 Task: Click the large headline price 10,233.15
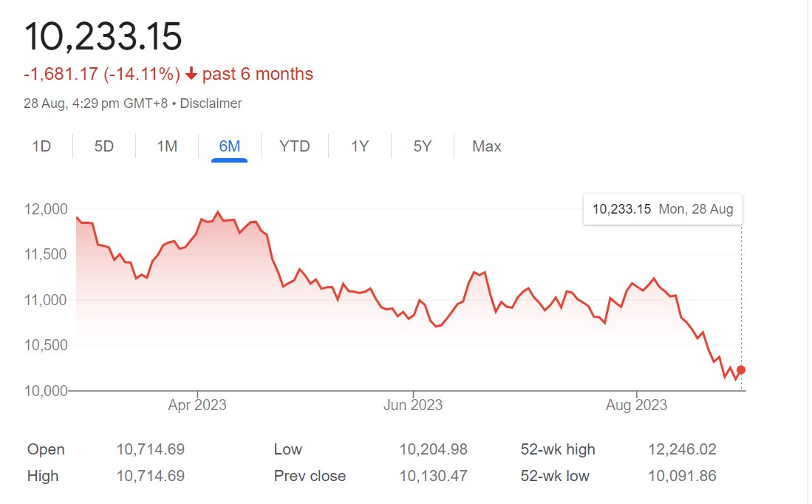tap(103, 36)
